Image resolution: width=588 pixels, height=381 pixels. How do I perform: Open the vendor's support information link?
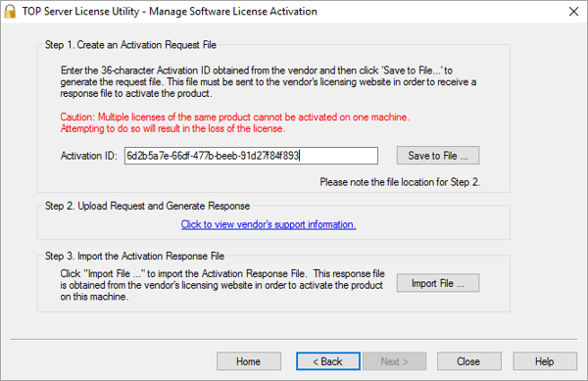269,224
